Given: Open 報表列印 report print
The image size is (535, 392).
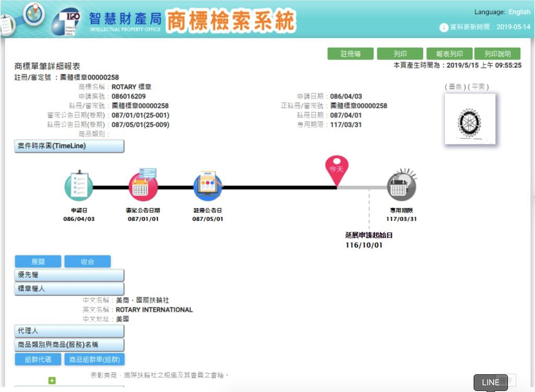Looking at the screenshot, I should (449, 54).
